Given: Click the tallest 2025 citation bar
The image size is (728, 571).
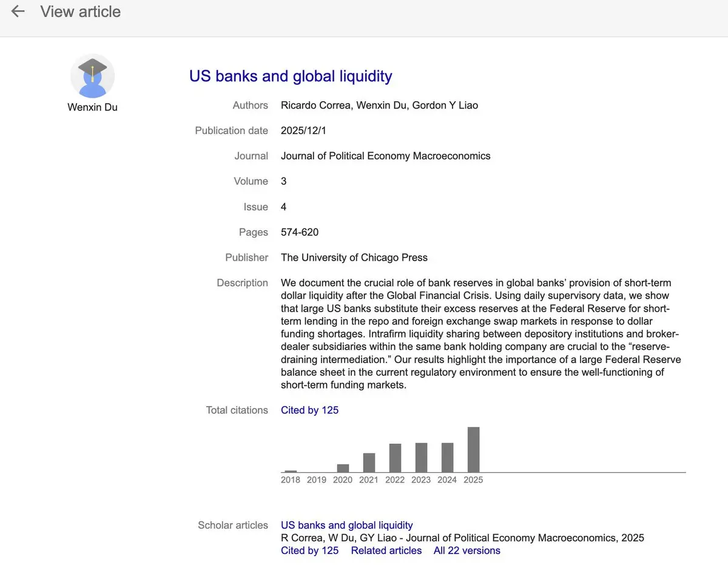Looking at the screenshot, I should 473,450.
